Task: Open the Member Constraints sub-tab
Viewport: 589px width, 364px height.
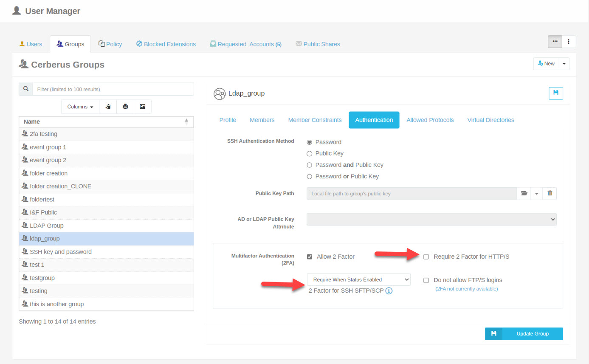Action: [315, 120]
